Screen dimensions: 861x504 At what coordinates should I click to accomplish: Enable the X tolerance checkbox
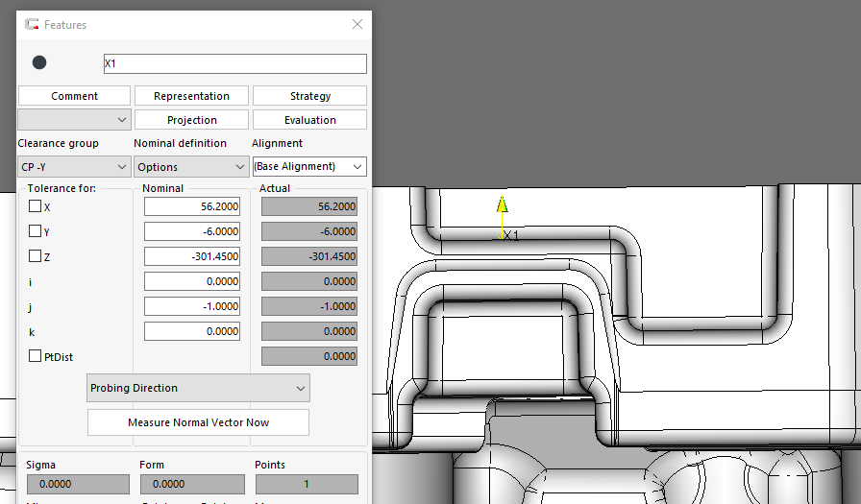[x=36, y=206]
